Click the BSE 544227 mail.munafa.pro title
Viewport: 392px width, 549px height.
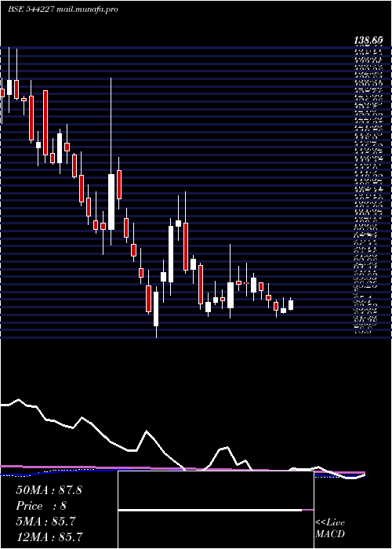[x=63, y=9]
